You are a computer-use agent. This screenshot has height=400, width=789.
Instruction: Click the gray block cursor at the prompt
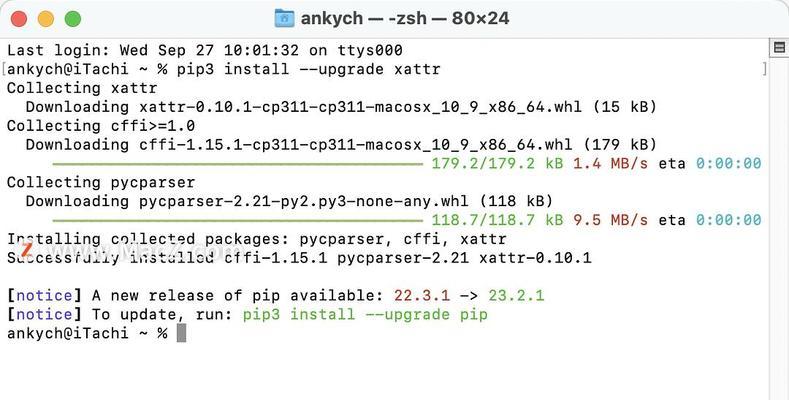point(181,333)
